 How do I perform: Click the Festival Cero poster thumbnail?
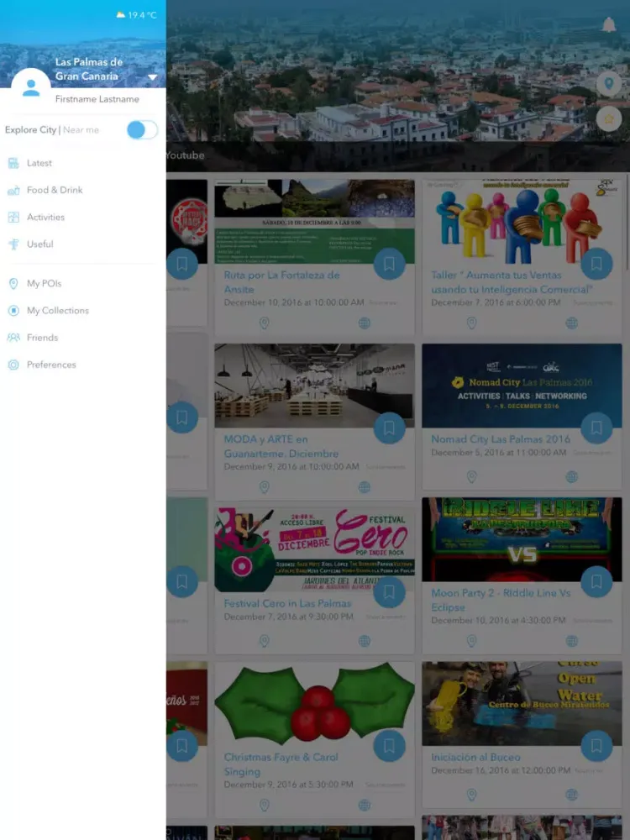pyautogui.click(x=314, y=550)
